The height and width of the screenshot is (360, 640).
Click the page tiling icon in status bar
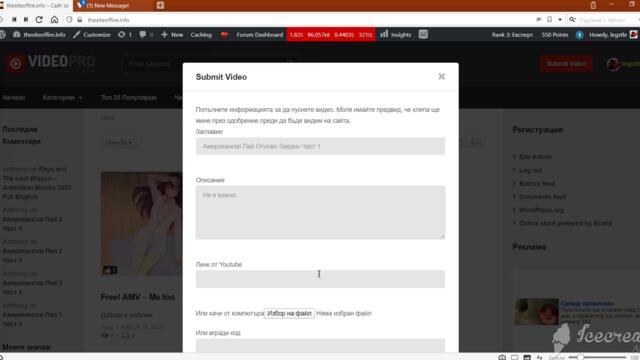(x=514, y=357)
